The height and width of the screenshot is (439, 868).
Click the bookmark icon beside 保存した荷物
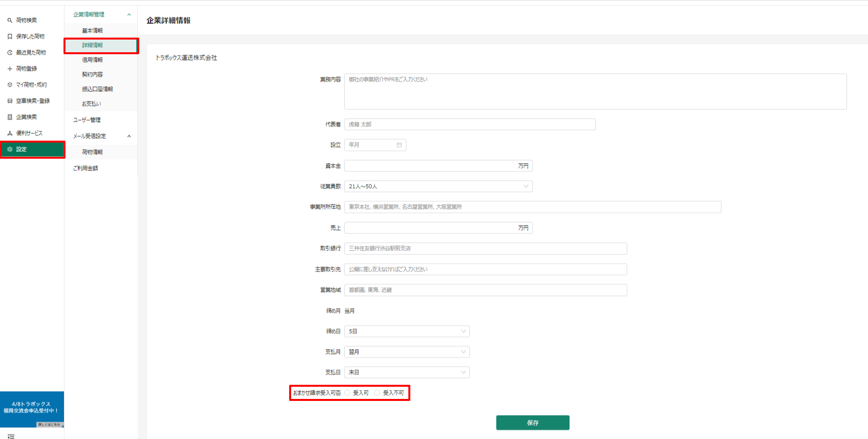coord(10,37)
